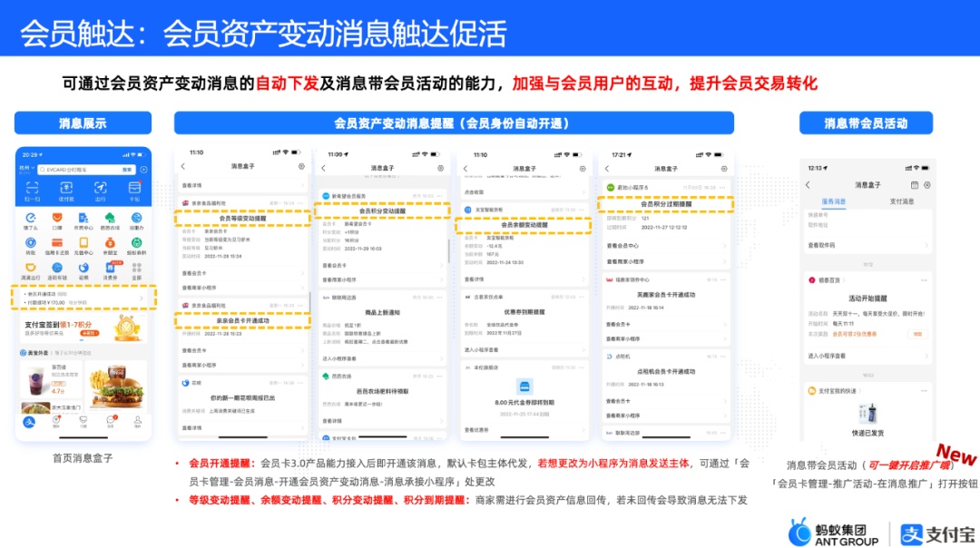Select the 我的 tab in bottom bar

138,423
